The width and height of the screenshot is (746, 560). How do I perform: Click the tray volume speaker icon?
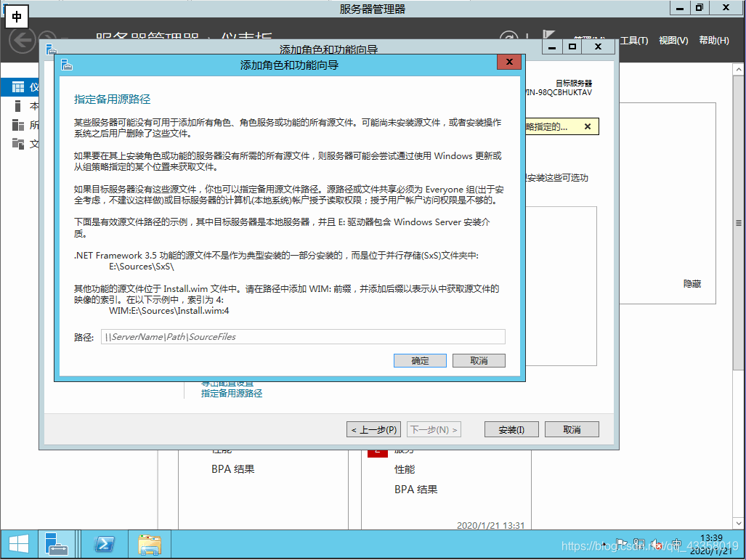point(657,544)
